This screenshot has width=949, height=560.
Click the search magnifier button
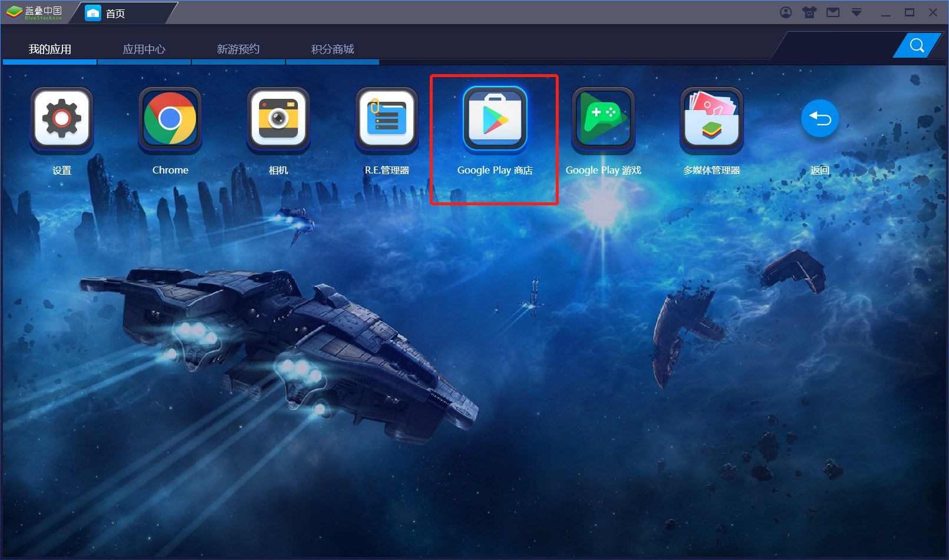[x=917, y=45]
